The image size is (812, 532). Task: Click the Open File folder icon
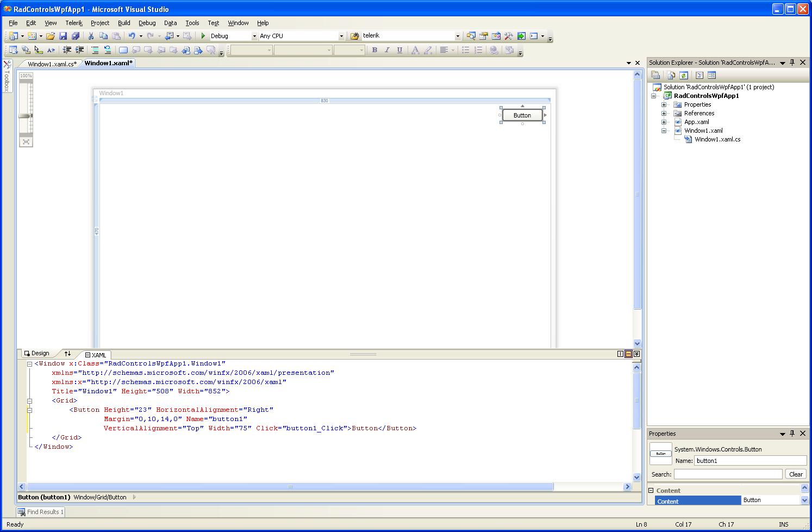[50, 36]
